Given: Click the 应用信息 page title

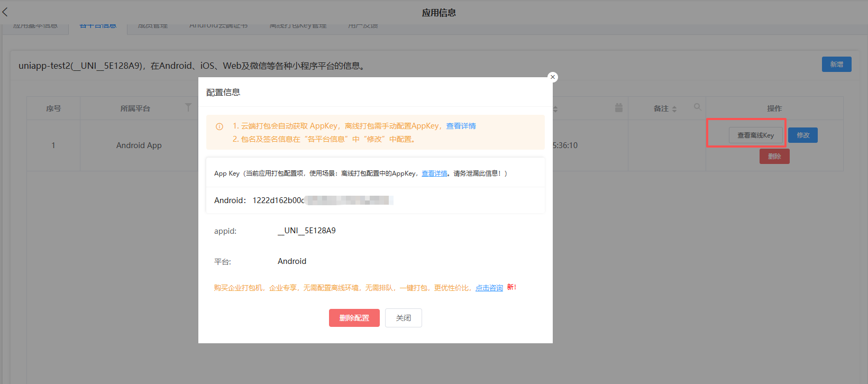Looking at the screenshot, I should tap(439, 13).
